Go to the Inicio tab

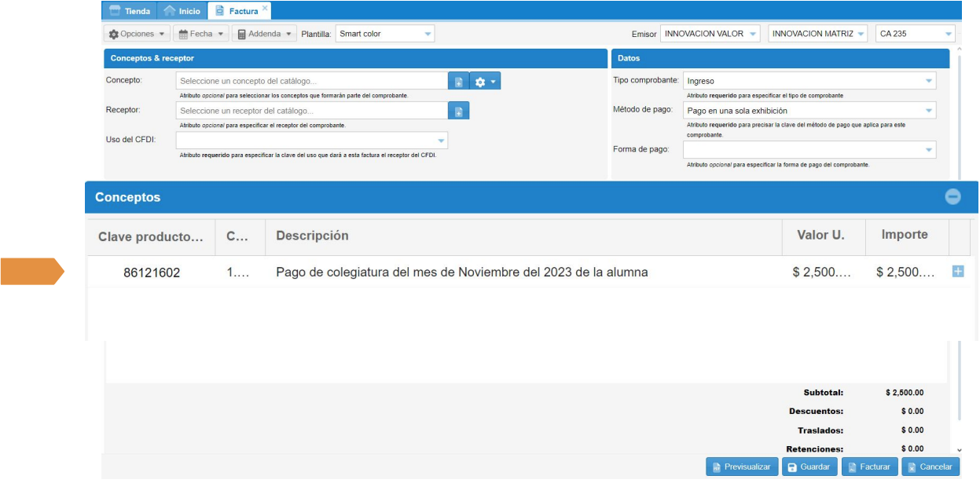182,11
